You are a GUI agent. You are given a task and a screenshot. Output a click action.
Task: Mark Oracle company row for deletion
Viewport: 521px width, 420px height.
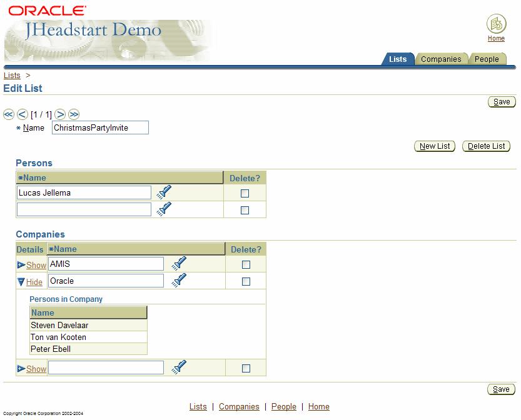click(x=246, y=282)
